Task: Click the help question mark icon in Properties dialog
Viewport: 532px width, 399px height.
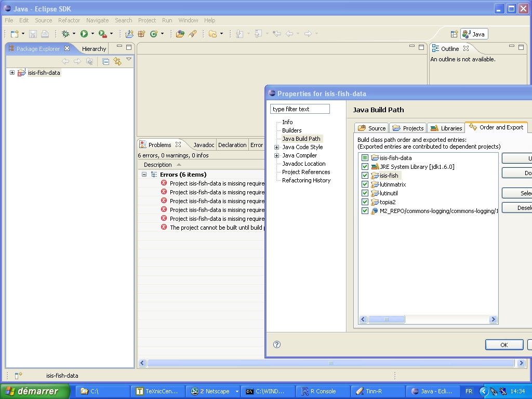Action: pos(277,344)
